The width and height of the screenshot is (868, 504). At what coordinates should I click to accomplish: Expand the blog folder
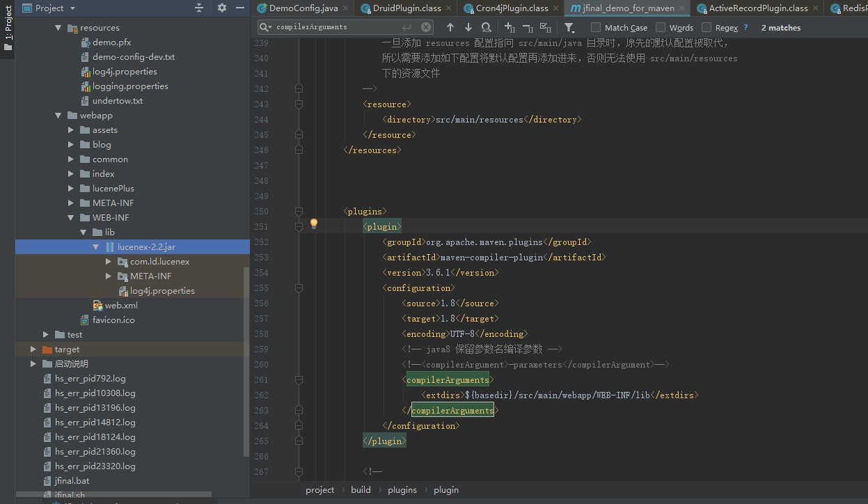(x=71, y=145)
